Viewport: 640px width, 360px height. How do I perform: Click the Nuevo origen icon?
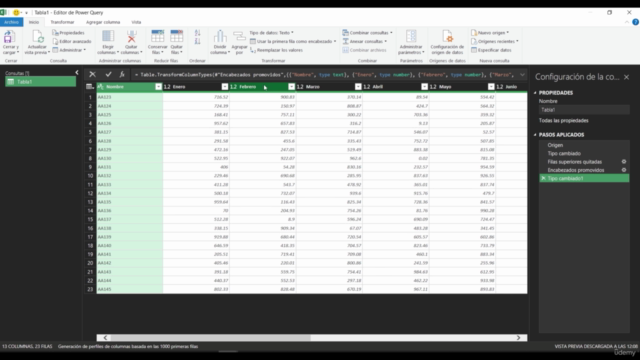(474, 33)
